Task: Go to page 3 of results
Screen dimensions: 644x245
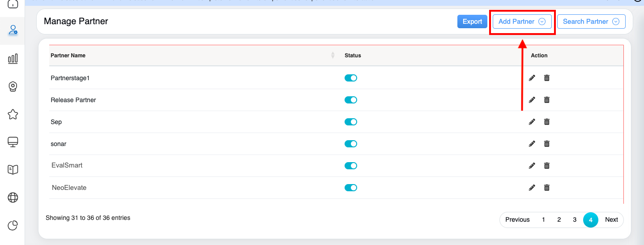Action: click(575, 219)
